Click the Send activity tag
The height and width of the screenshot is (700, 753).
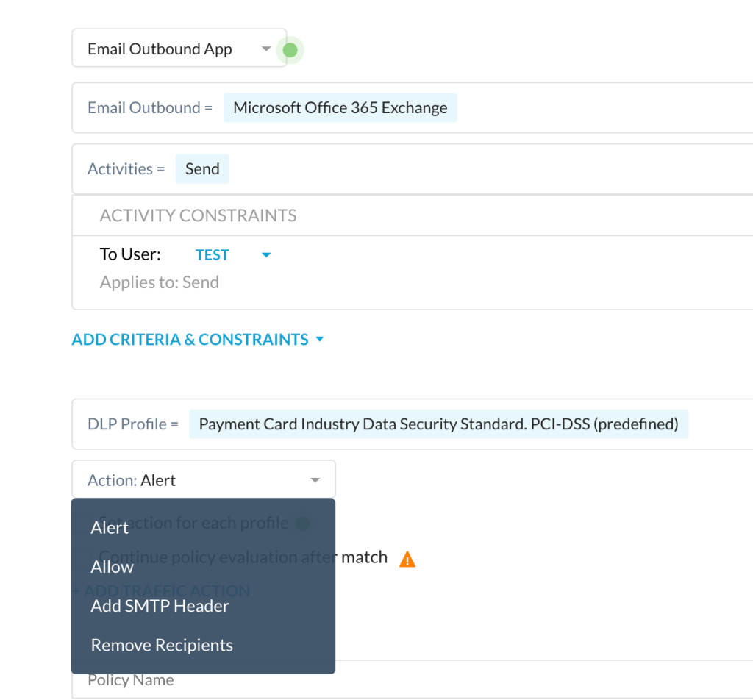202,169
